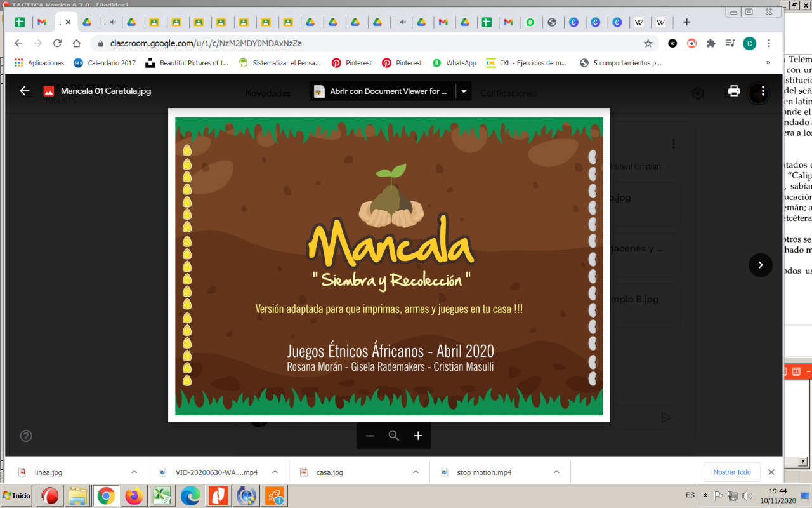Zoom in on the image

[x=418, y=436]
